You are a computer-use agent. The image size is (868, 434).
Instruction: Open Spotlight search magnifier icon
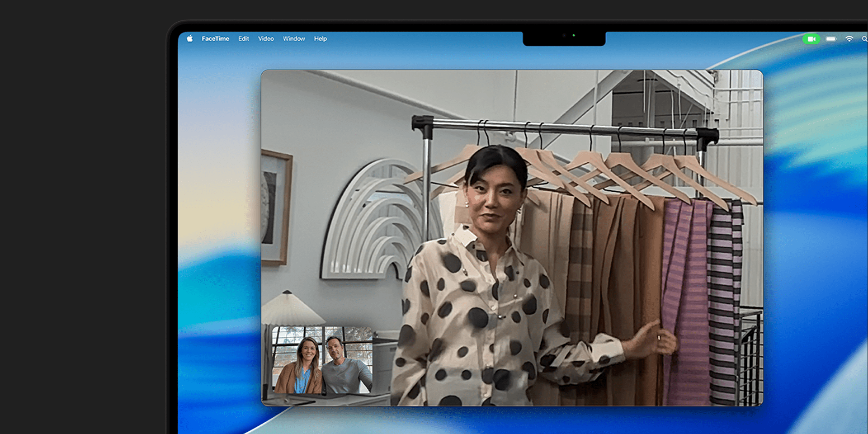pyautogui.click(x=864, y=39)
